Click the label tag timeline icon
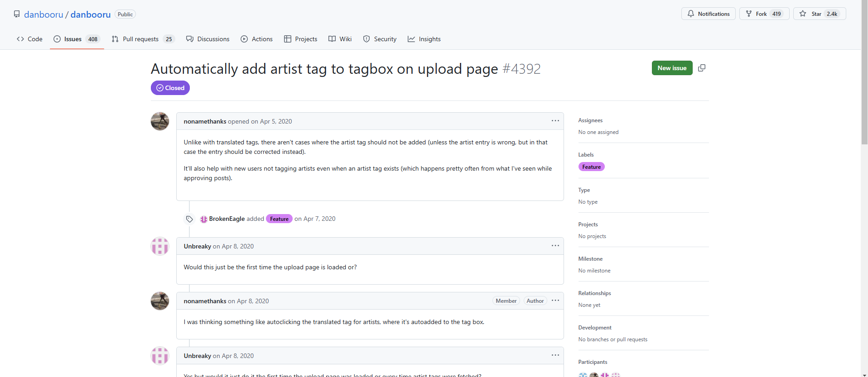Screen dimensions: 868x377 (x=189, y=219)
